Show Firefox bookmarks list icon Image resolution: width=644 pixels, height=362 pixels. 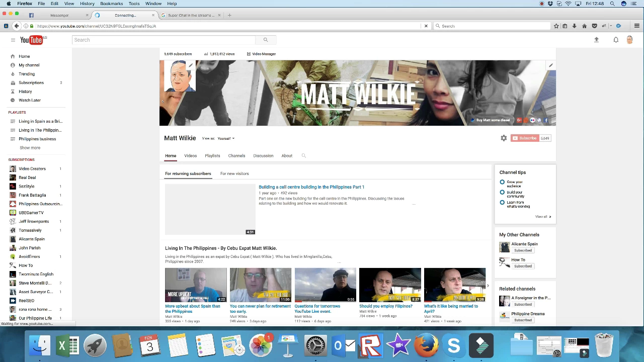[565, 26]
